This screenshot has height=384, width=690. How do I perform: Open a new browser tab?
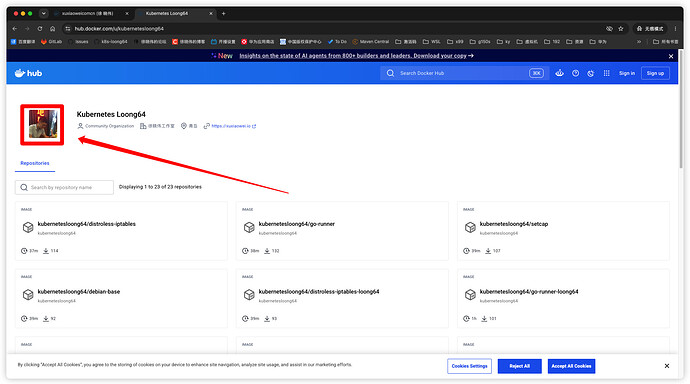224,14
